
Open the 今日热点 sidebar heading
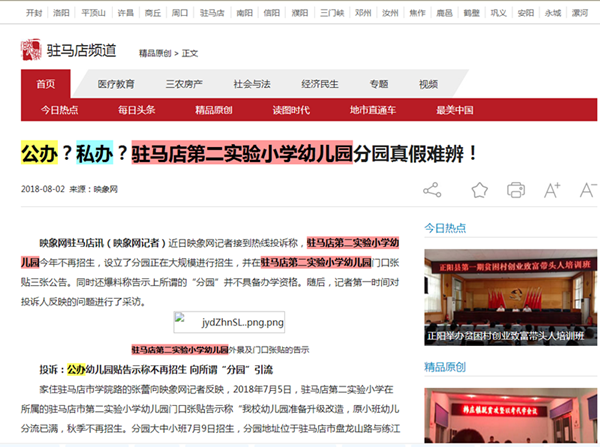tap(445, 228)
